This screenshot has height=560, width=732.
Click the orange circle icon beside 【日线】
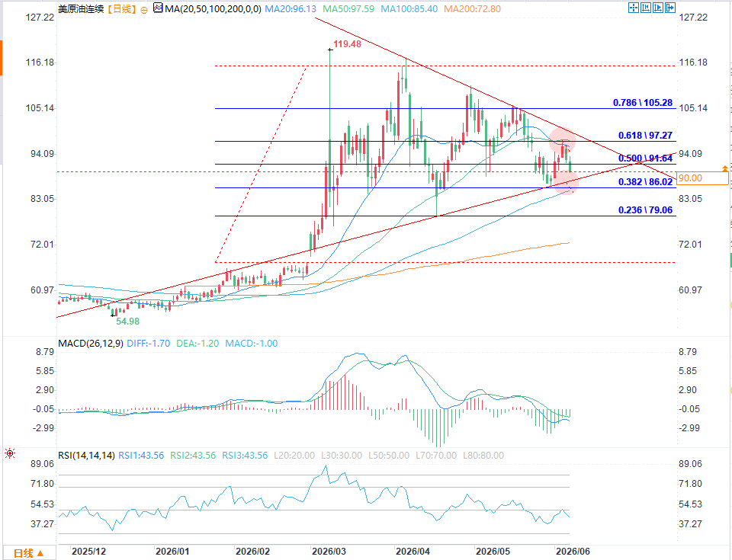[x=144, y=10]
